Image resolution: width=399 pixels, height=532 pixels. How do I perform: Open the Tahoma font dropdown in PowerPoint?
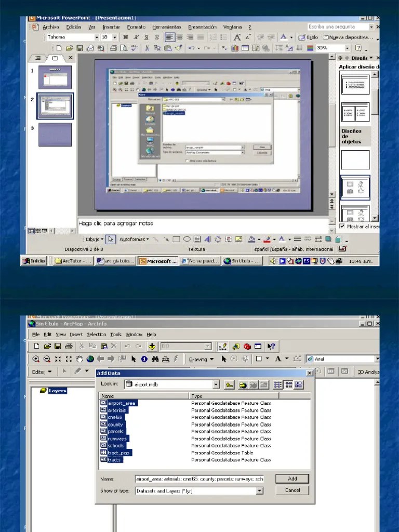97,37
